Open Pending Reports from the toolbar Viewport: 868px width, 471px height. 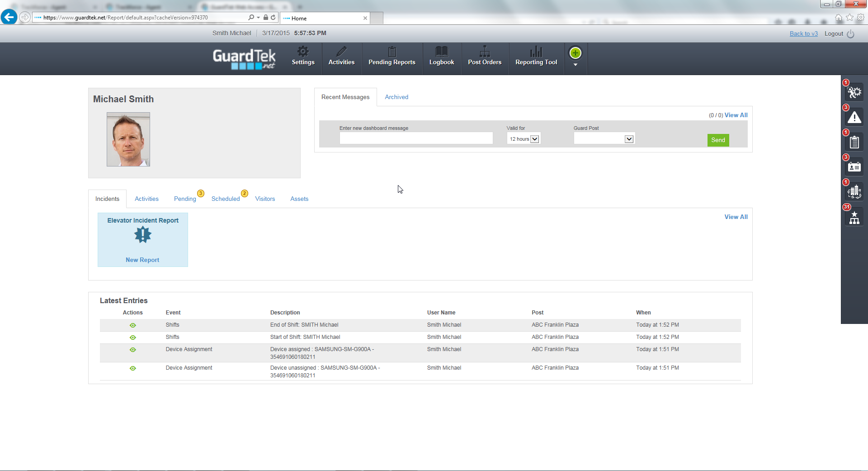(392, 58)
